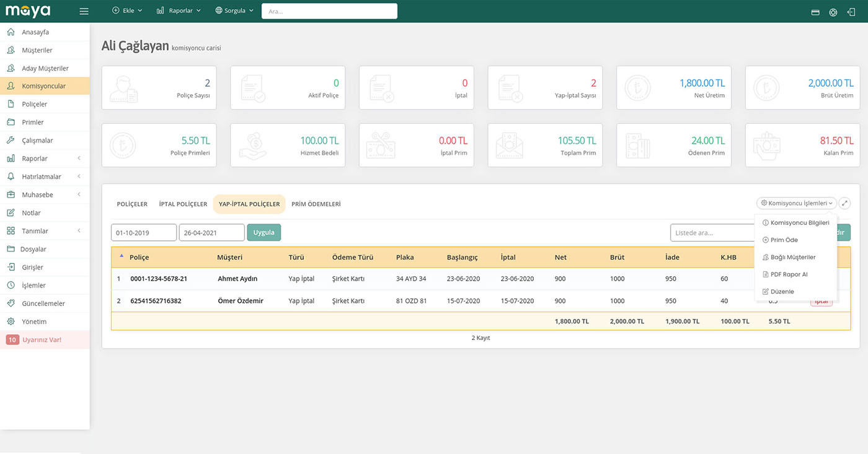The image size is (868, 454).
Task: Open policy 0001-1234-5678-21
Action: pos(159,279)
